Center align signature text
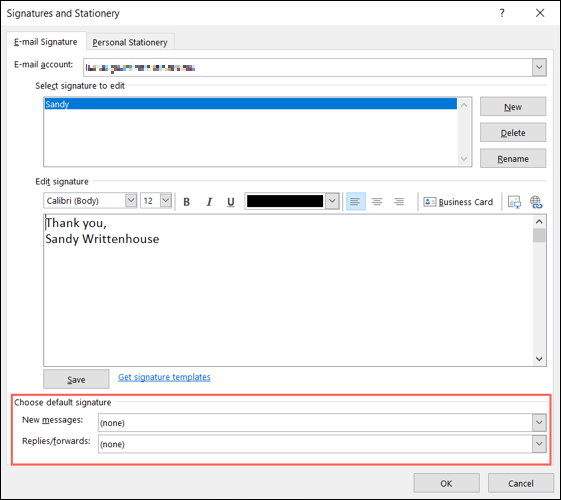The height and width of the screenshot is (500, 561). (377, 201)
